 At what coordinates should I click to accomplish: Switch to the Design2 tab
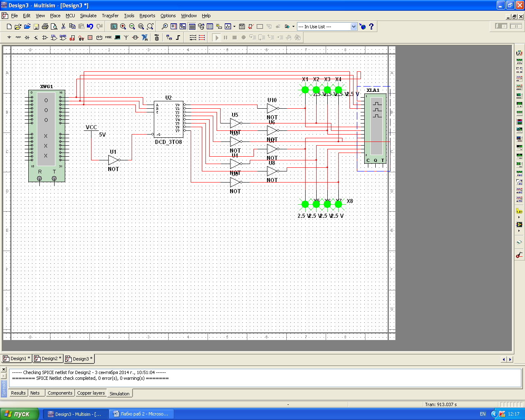pos(48,358)
